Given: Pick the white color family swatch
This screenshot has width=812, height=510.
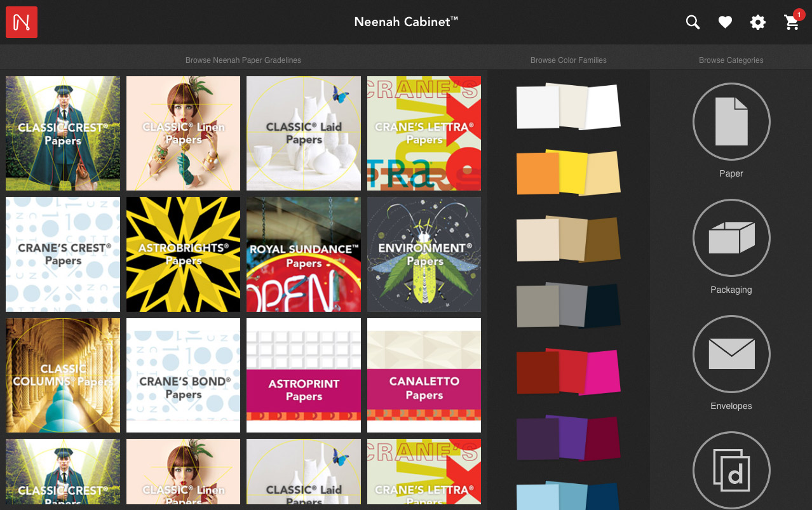Looking at the screenshot, I should tap(568, 106).
